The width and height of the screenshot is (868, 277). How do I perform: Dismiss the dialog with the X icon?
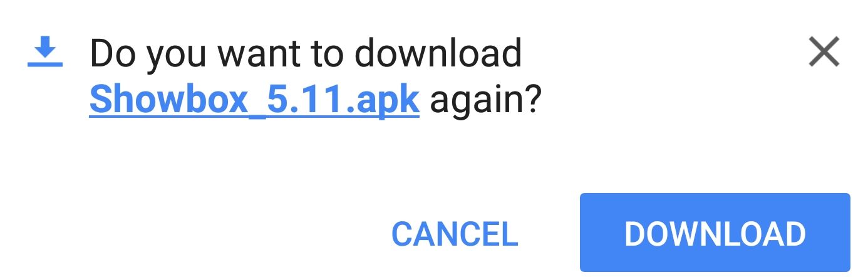point(824,52)
